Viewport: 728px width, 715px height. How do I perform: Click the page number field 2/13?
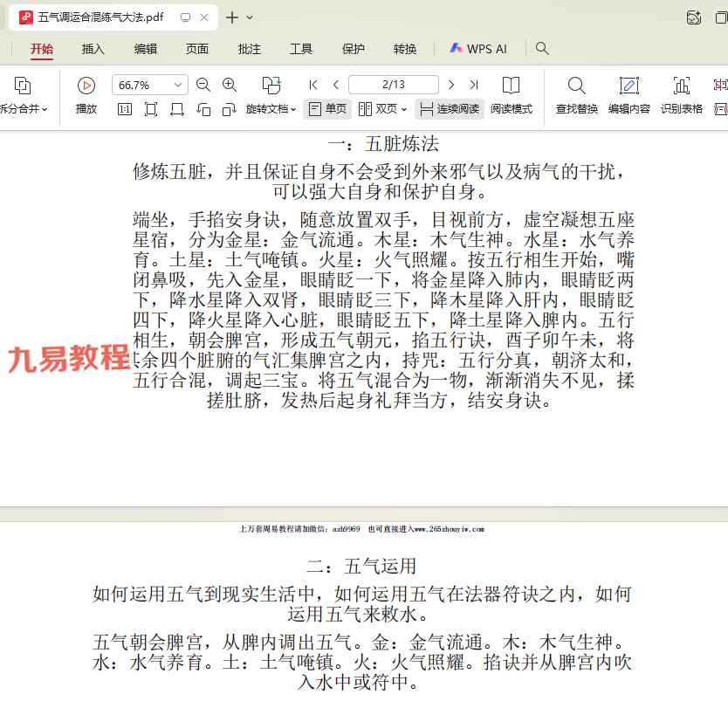pos(393,85)
